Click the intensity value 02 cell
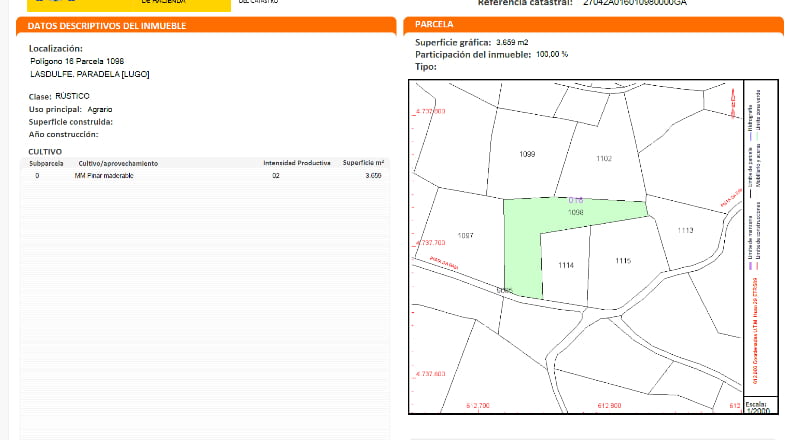The image size is (790, 440). 276,175
